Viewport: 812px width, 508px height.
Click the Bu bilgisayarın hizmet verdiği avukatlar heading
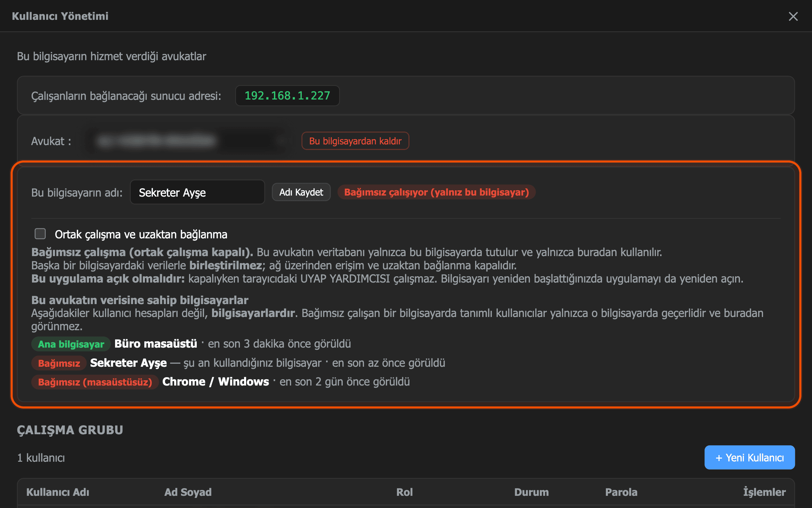pyautogui.click(x=112, y=56)
